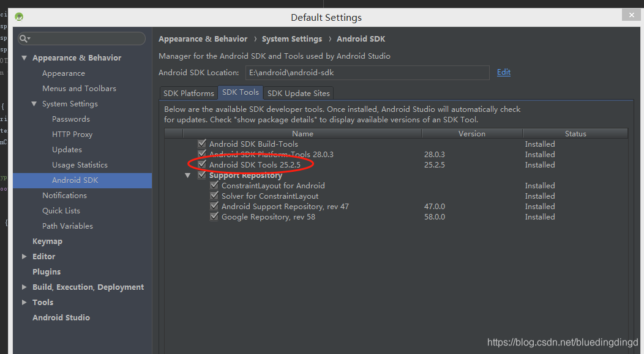The height and width of the screenshot is (354, 644).
Task: Switch to the SDK Platforms tab
Action: (x=189, y=93)
